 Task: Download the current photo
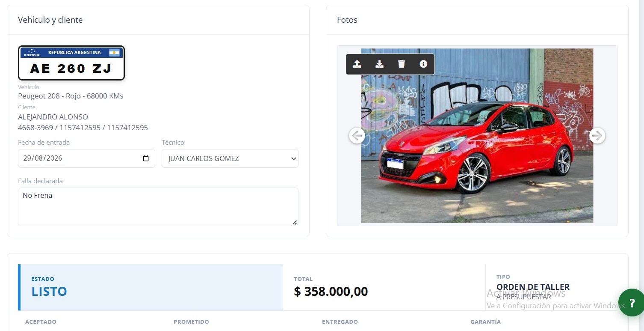379,64
